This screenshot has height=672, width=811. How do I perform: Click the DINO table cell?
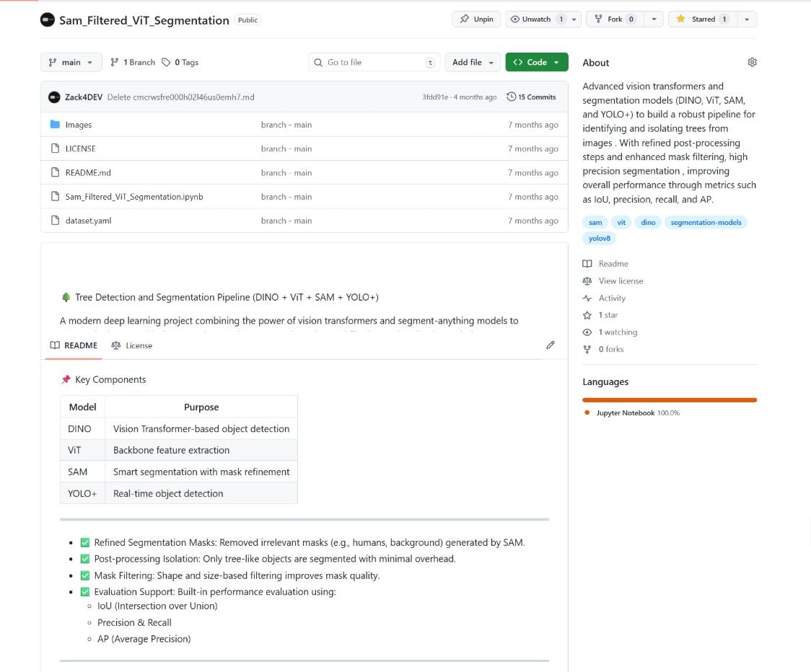(82, 428)
